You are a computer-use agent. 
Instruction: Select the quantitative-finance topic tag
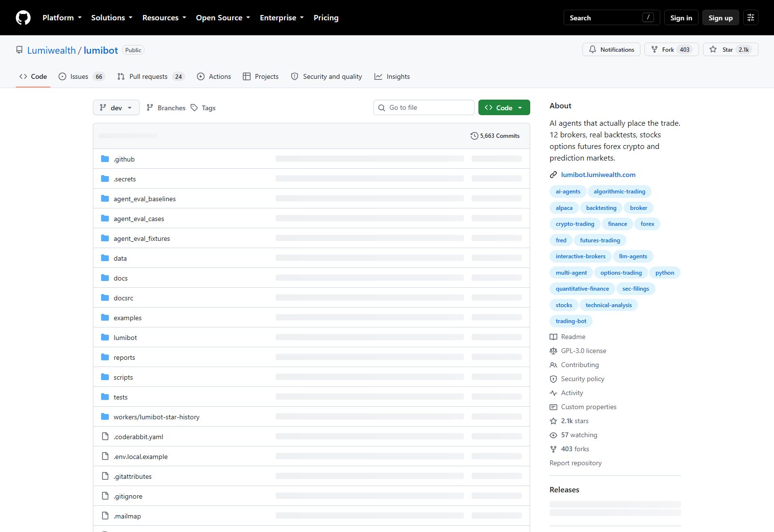[582, 289]
